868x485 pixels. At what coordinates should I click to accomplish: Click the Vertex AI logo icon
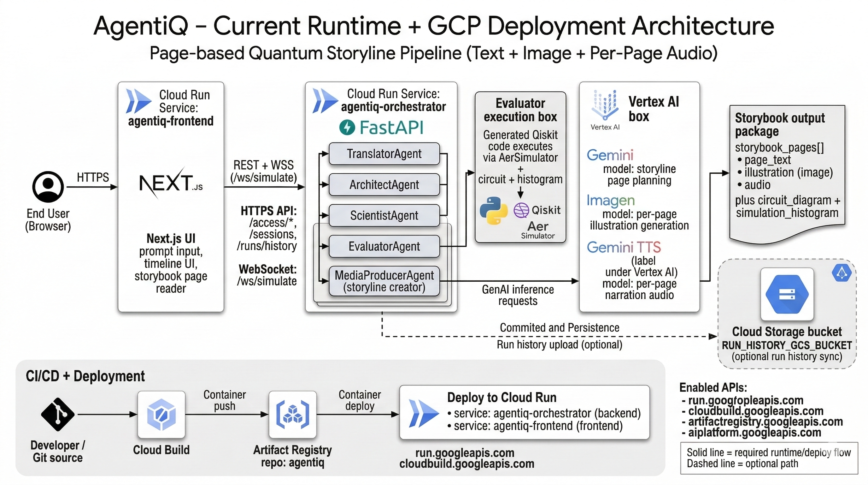pyautogui.click(x=605, y=105)
